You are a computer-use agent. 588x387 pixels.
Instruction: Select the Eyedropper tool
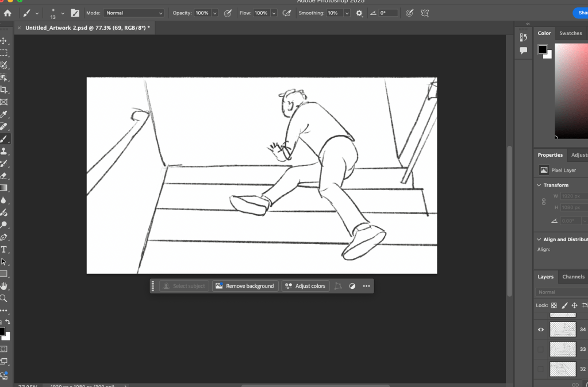pos(4,114)
